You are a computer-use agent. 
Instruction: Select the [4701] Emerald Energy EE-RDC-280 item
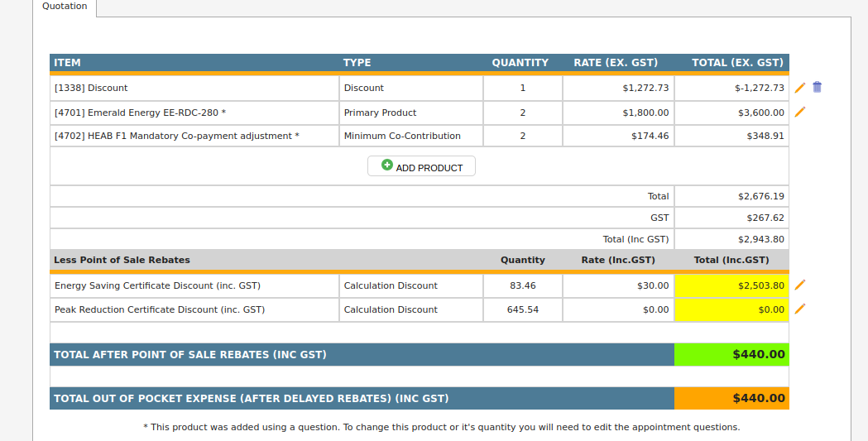point(140,113)
